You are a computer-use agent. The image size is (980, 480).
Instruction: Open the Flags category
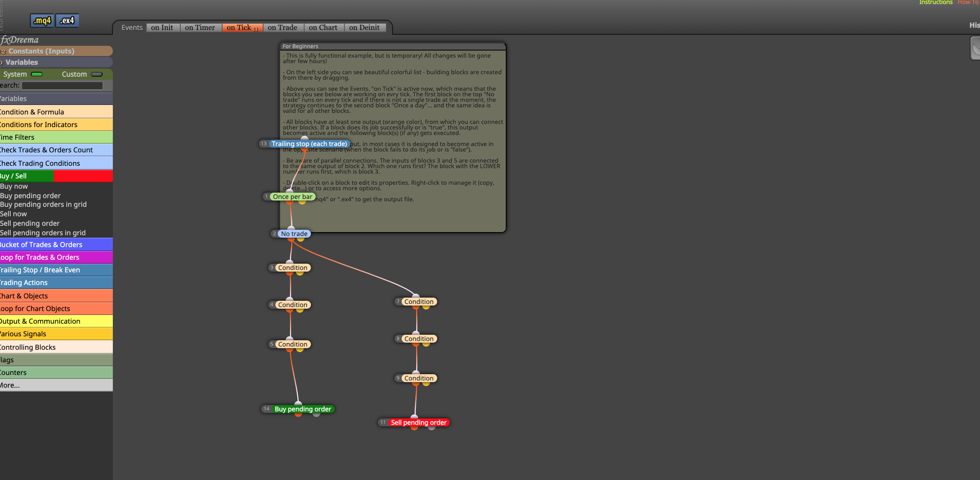point(56,360)
